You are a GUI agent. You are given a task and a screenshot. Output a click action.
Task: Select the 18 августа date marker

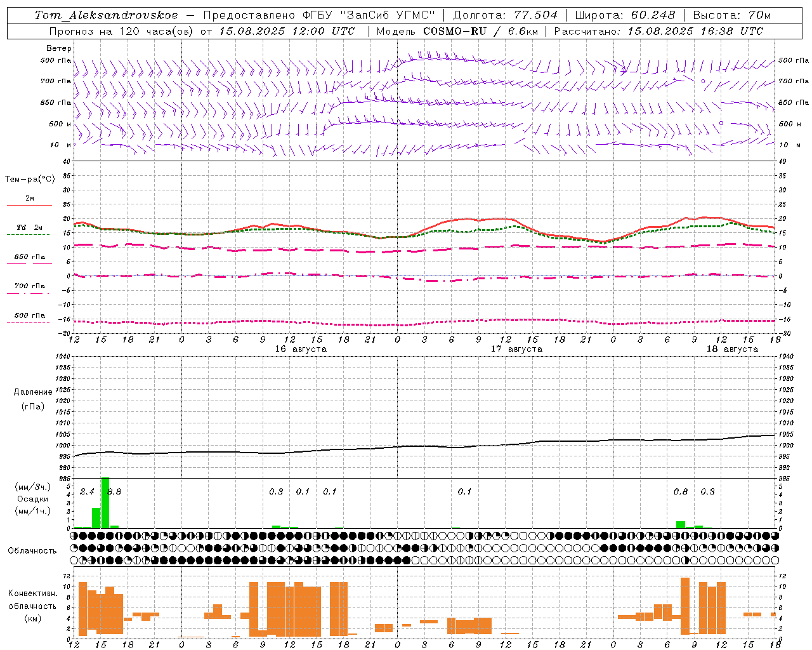[x=732, y=349]
